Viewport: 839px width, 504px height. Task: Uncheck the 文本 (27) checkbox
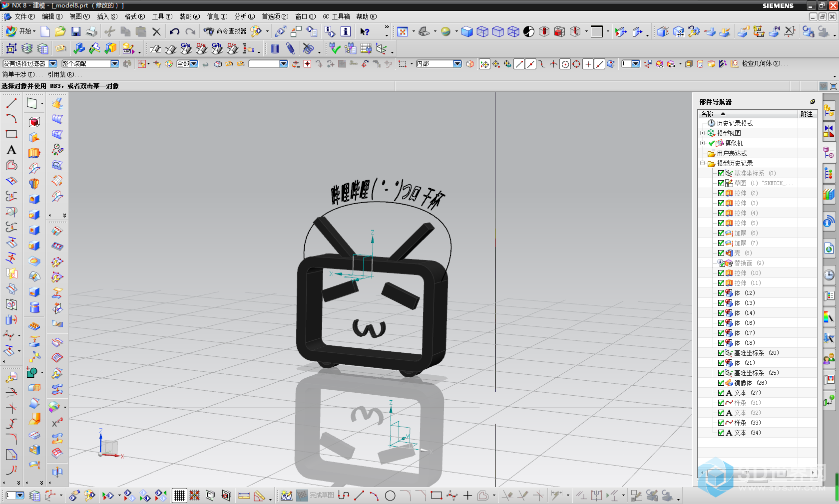point(721,393)
